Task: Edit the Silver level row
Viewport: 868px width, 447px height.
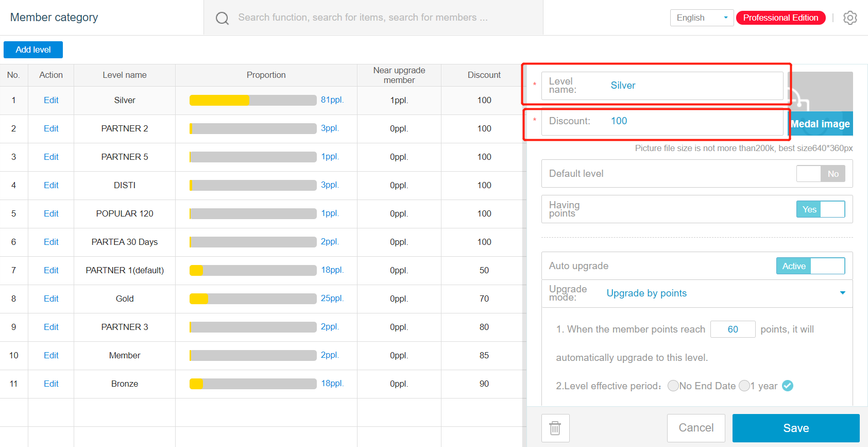Action: (x=51, y=100)
